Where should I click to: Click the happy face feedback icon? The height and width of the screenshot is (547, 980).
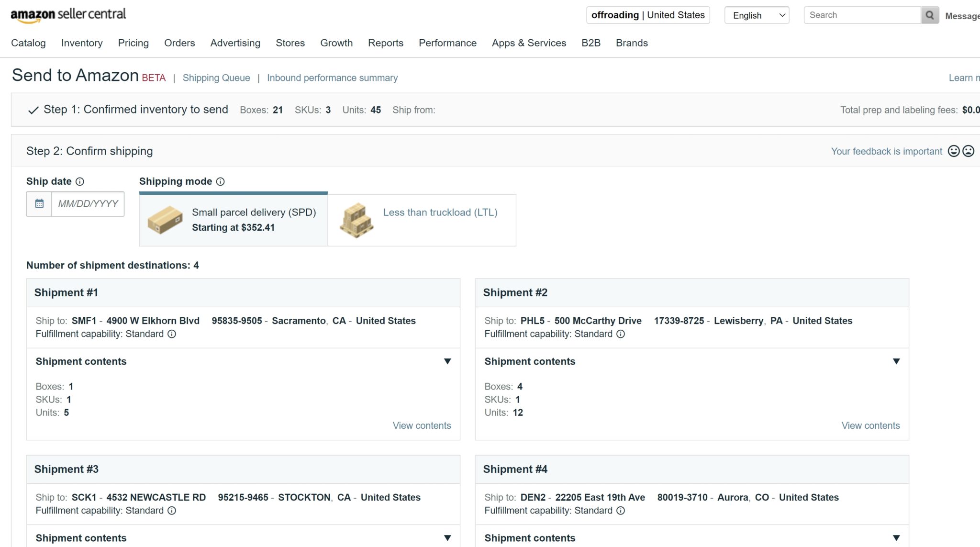tap(954, 151)
